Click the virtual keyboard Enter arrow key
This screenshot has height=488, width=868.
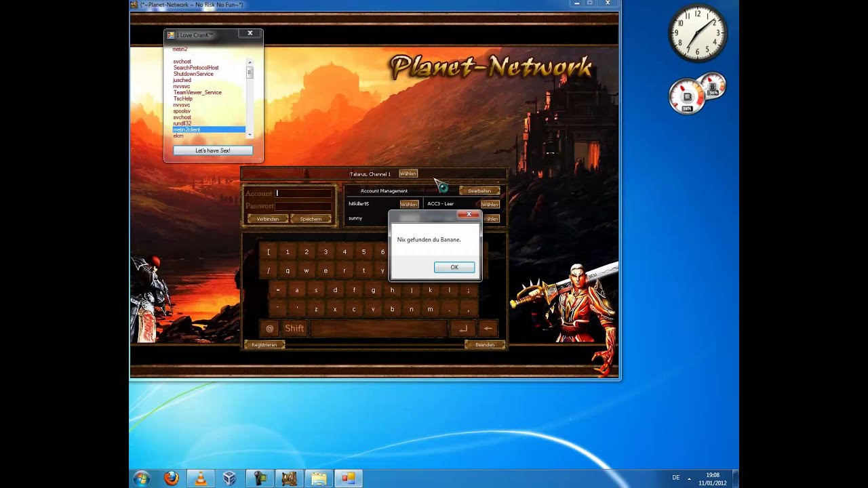point(463,328)
